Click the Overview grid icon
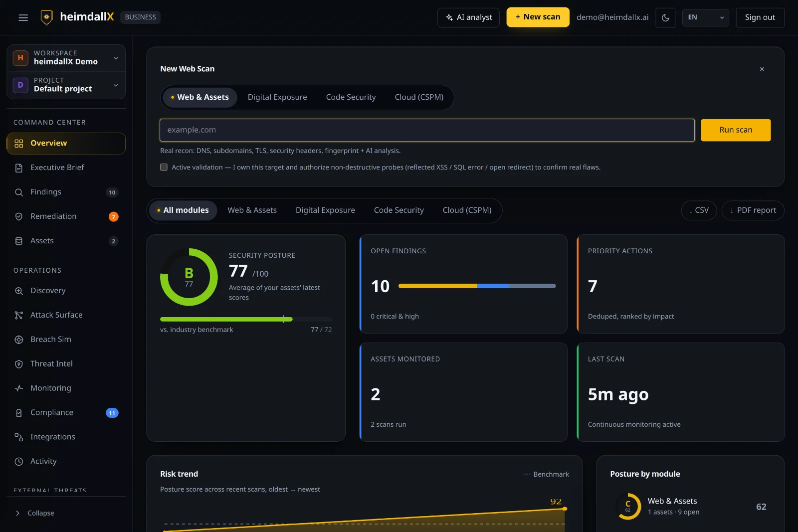This screenshot has width=798, height=532. (x=19, y=144)
